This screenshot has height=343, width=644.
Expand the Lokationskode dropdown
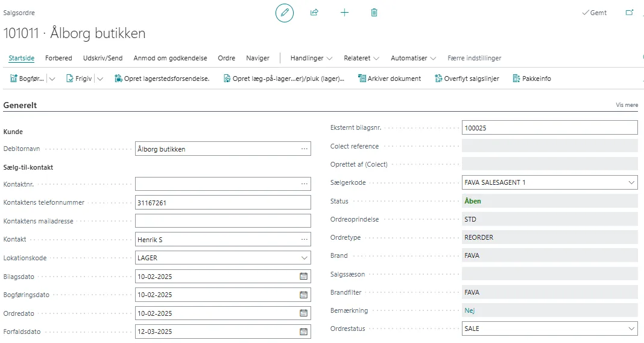coord(304,258)
